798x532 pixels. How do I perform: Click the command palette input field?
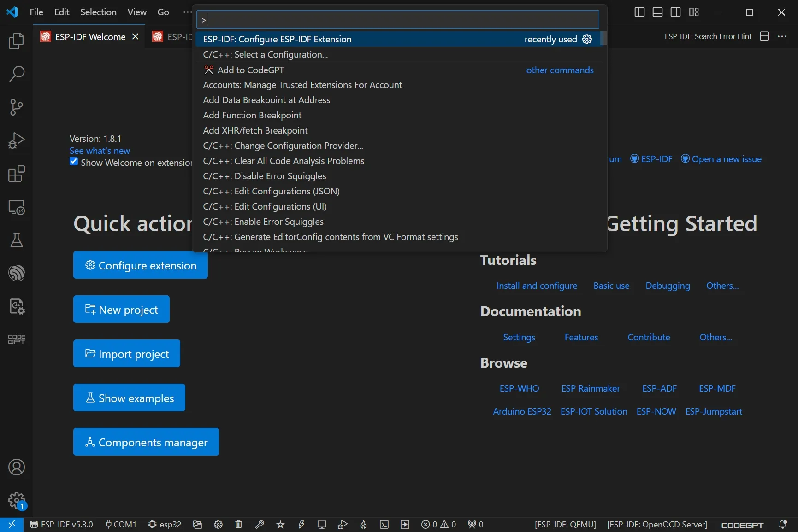click(x=397, y=20)
